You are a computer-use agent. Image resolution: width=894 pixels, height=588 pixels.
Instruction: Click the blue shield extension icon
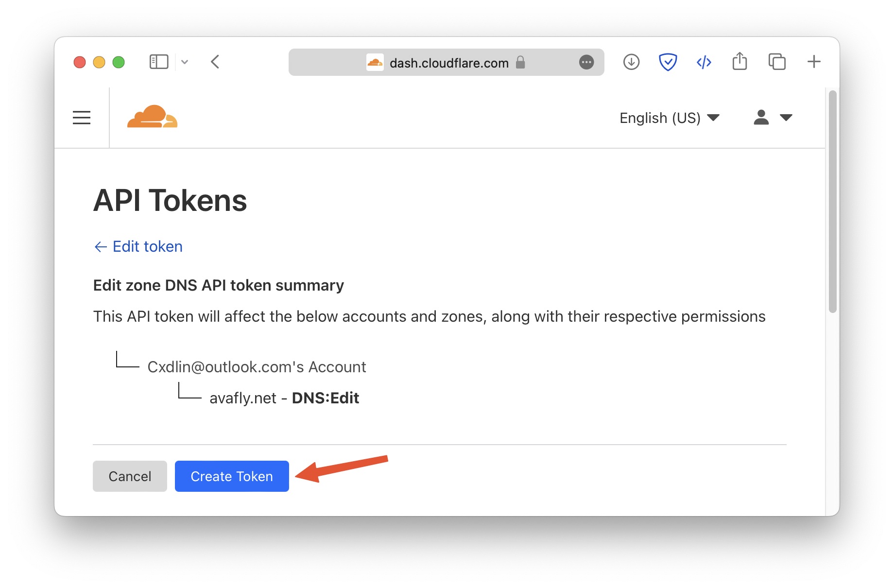click(x=668, y=62)
